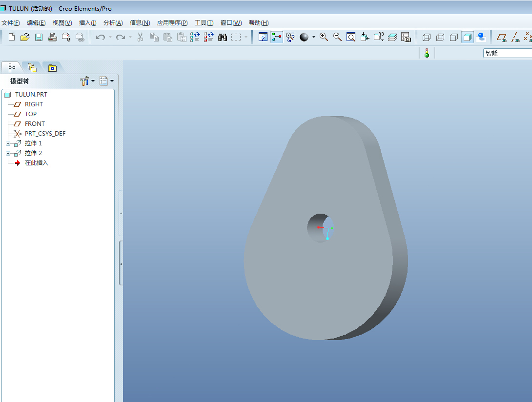The image size is (532, 402).
Task: Reorient the view using orientation icon
Action: pos(365,37)
